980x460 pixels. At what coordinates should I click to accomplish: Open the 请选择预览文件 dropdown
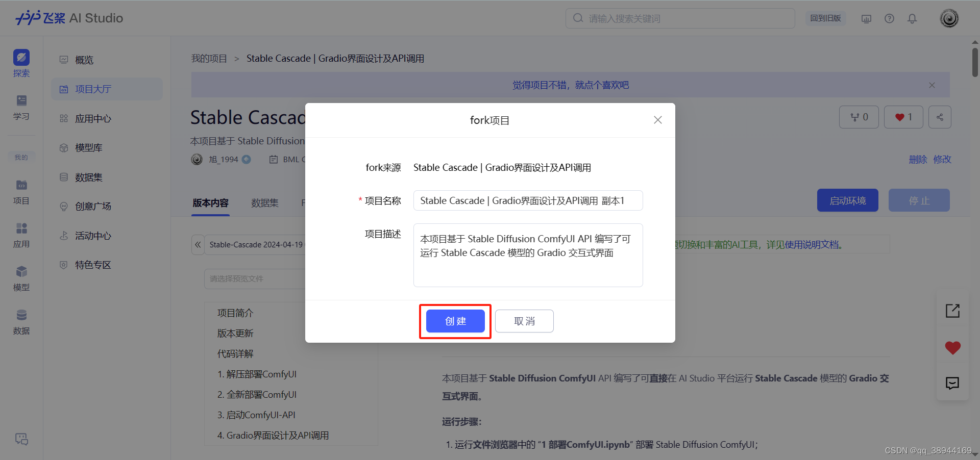pos(255,279)
